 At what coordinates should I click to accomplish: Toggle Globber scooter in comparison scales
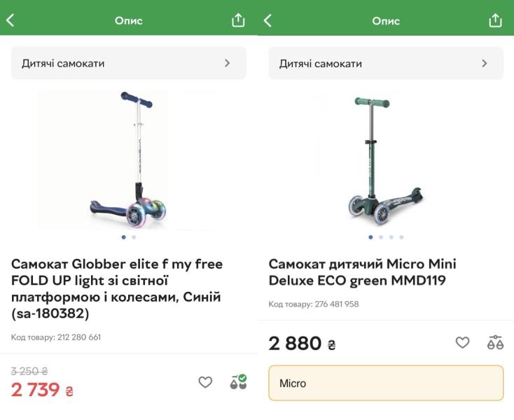(238, 382)
